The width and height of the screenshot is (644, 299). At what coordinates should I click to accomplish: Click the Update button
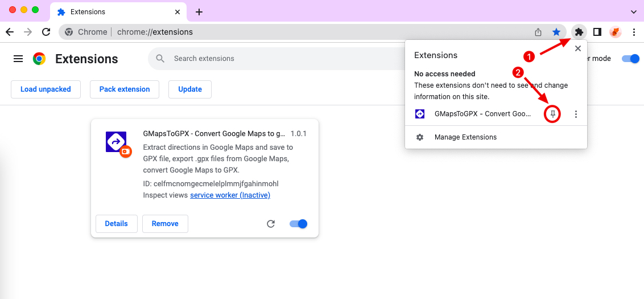(190, 89)
